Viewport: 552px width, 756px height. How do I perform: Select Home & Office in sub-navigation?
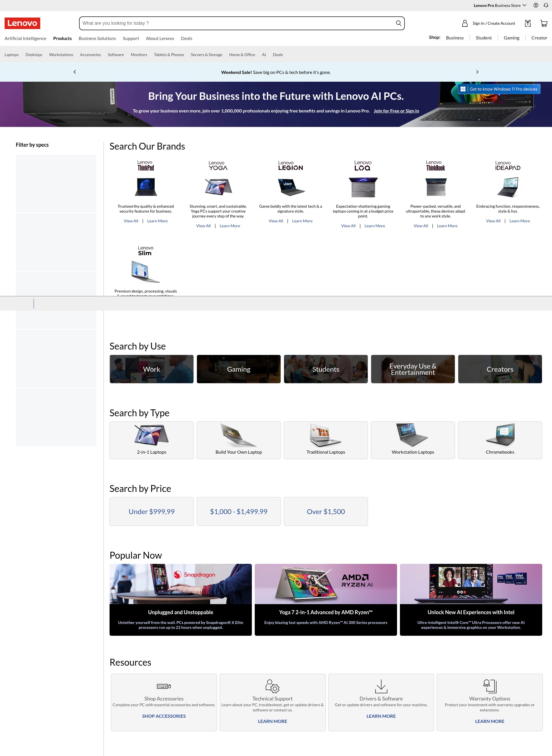(242, 55)
